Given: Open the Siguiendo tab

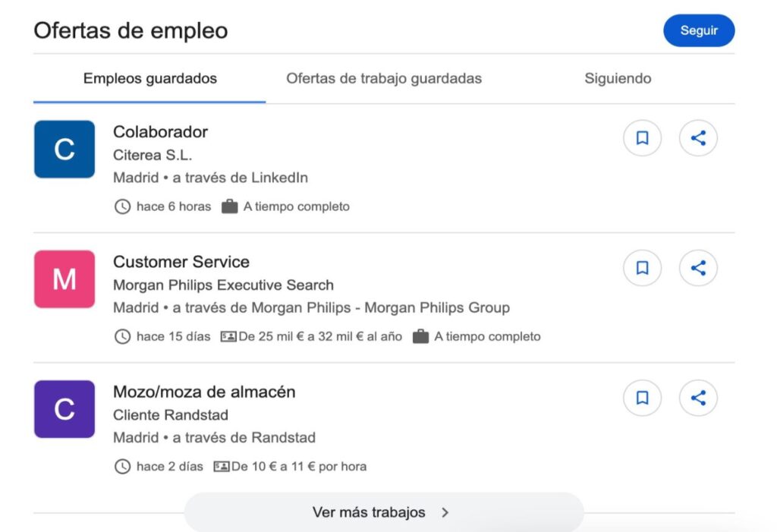Looking at the screenshot, I should pyautogui.click(x=618, y=78).
